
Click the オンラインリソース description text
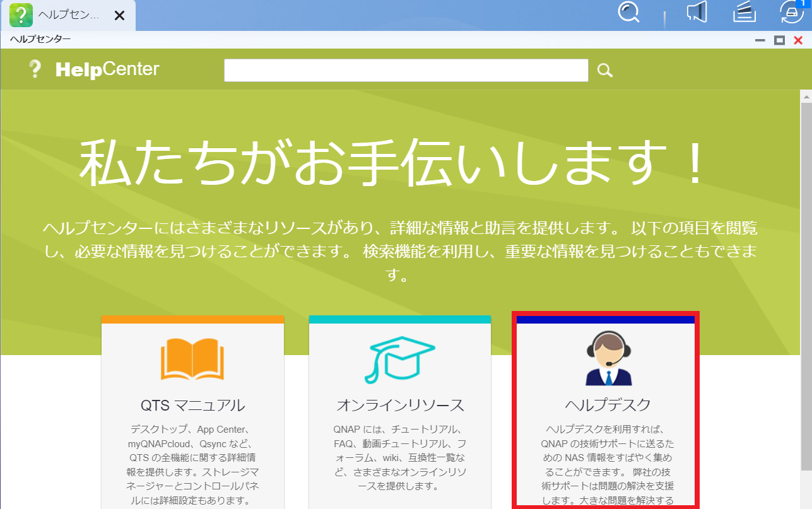tap(400, 457)
